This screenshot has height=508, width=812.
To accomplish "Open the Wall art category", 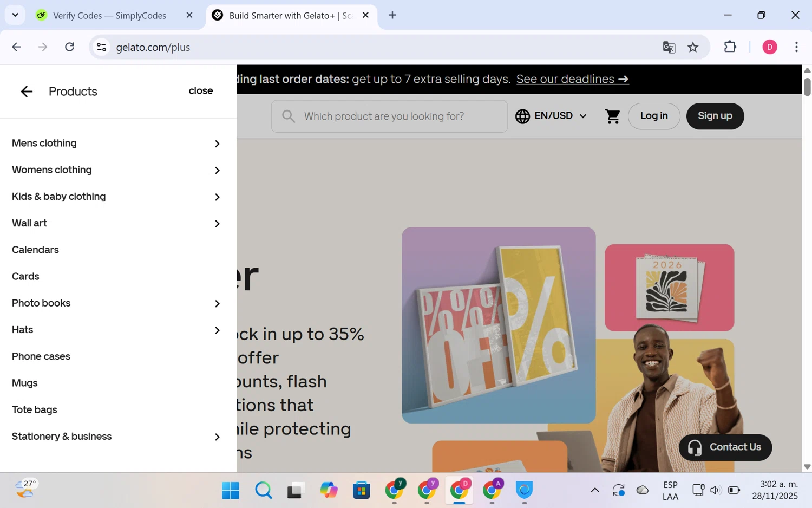I will (30, 223).
